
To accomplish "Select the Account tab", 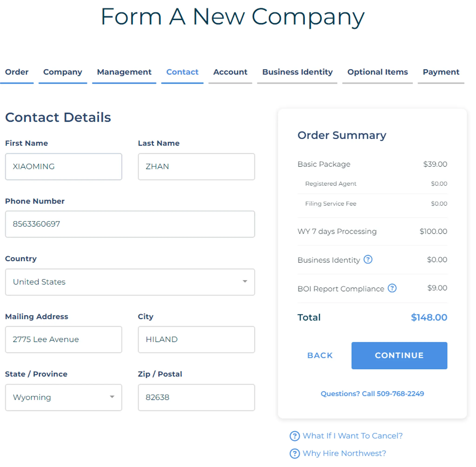I will 230,72.
